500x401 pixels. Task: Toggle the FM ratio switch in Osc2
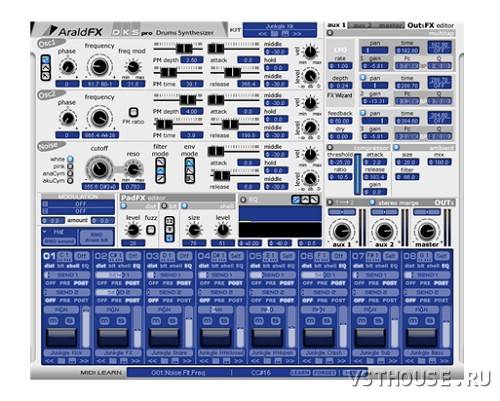133,112
